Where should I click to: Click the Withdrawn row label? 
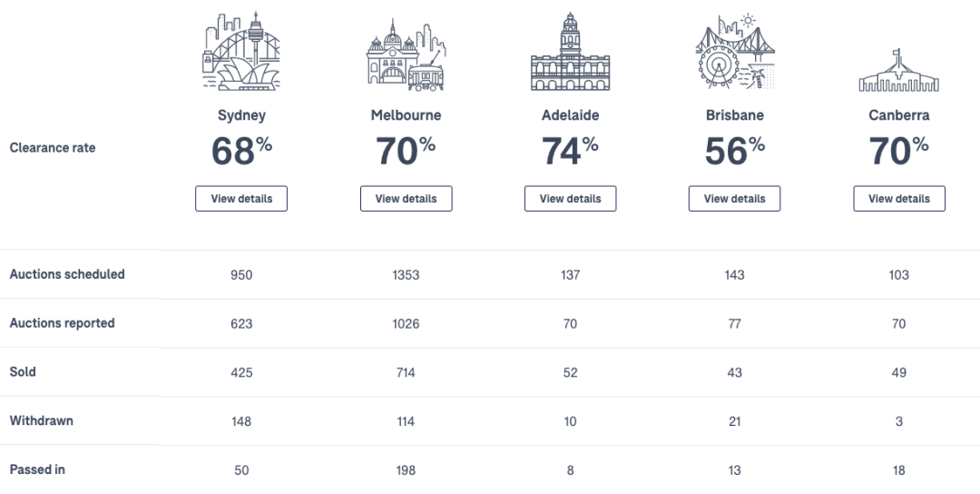41,420
